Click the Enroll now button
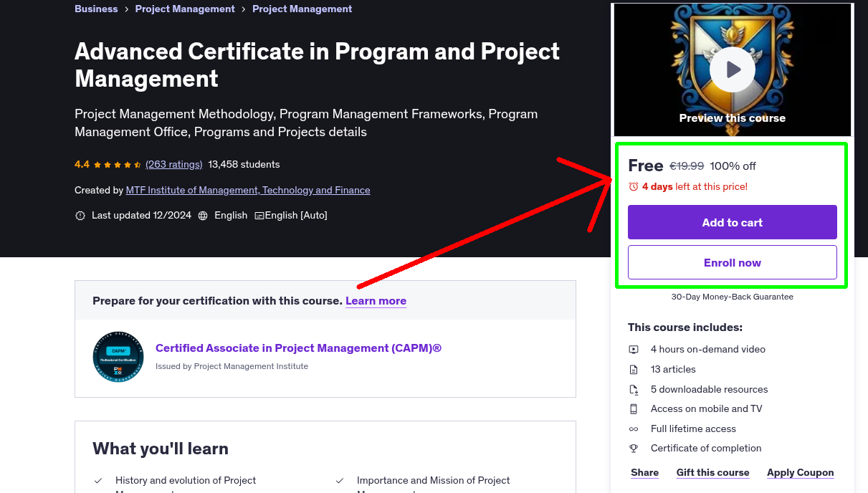Viewport: 868px width, 493px height. pos(733,262)
